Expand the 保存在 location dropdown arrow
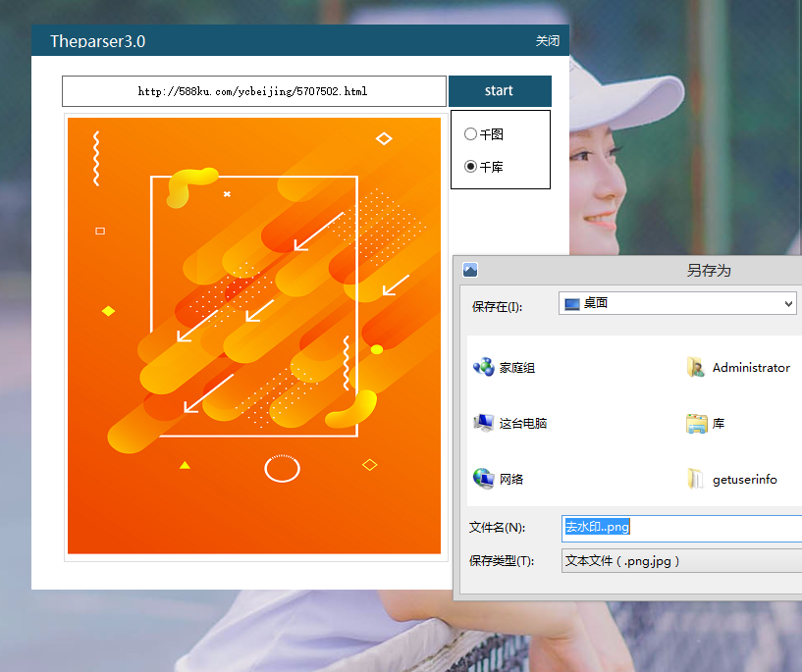The image size is (802, 672). [789, 305]
